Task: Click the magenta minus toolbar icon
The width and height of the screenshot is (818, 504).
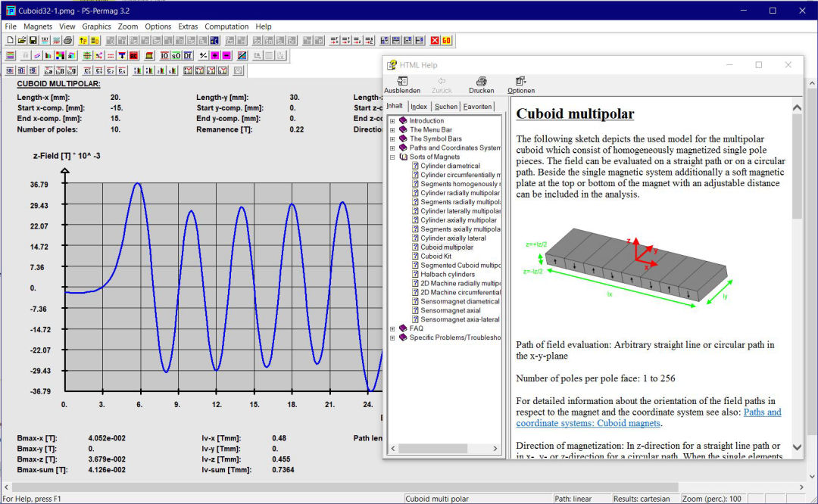Action: click(226, 55)
